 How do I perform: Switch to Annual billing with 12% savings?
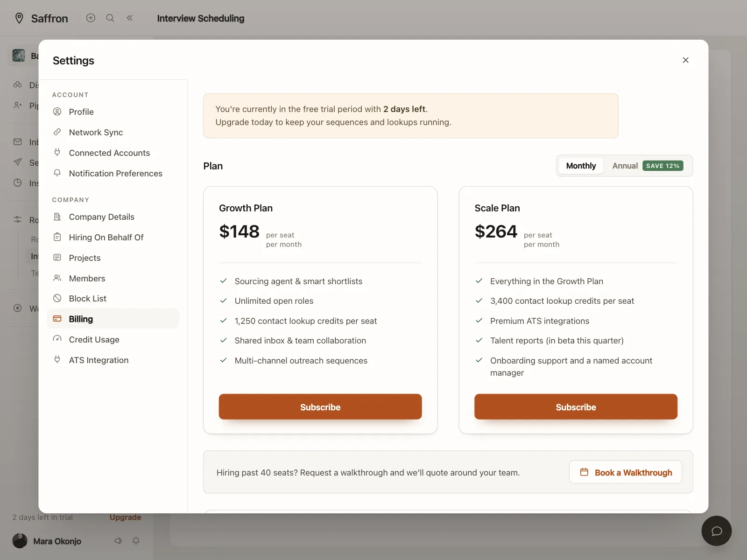click(x=648, y=166)
